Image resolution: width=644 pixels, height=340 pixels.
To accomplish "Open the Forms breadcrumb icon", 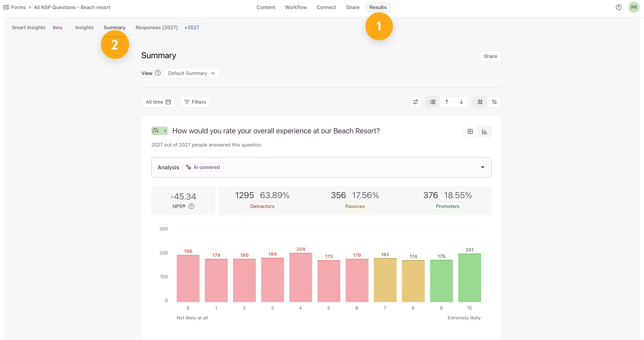I will (6, 7).
